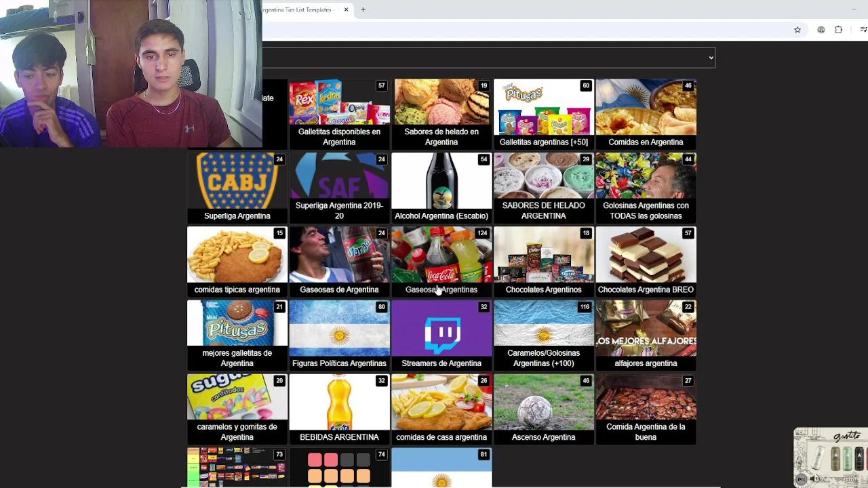Image resolution: width=868 pixels, height=488 pixels.
Task: Open Chocolates Argentinos template
Action: point(544,262)
